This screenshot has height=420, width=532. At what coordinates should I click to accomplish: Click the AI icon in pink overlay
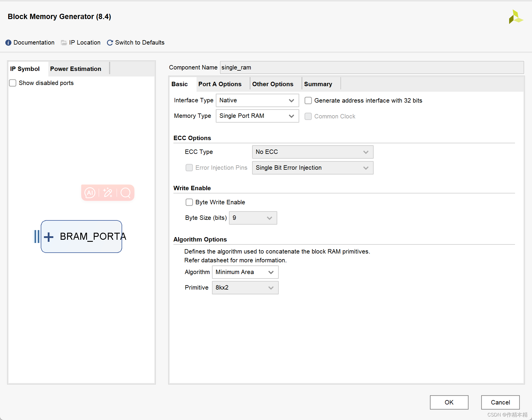pos(90,193)
